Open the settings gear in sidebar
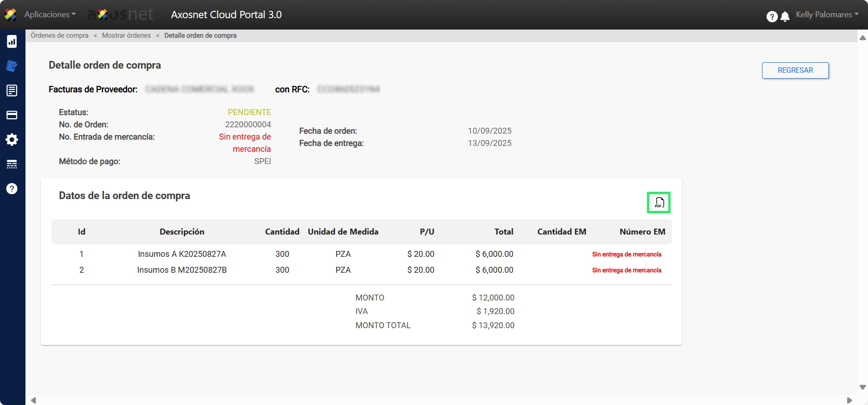This screenshot has height=405, width=868. pos(12,140)
